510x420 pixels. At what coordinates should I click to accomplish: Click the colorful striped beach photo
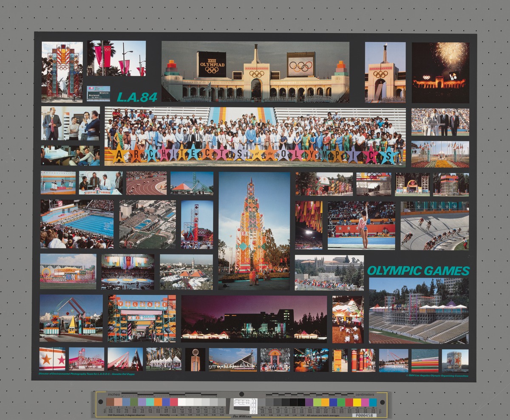click(425, 361)
